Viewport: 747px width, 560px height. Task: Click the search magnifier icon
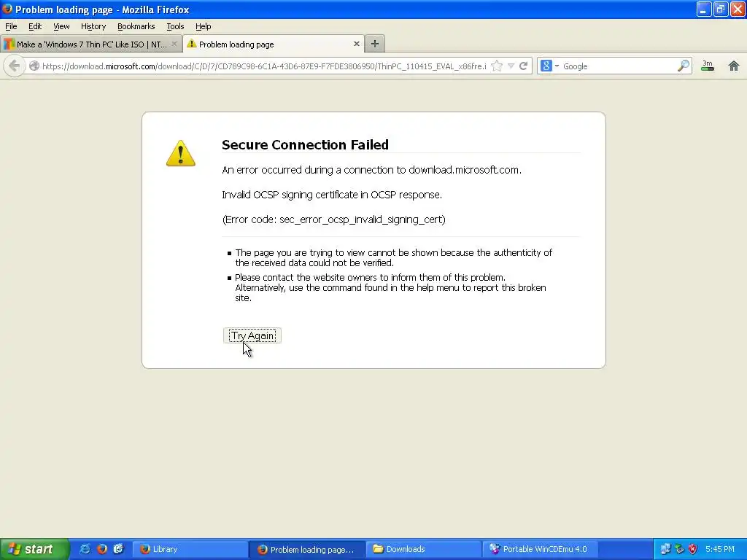683,66
